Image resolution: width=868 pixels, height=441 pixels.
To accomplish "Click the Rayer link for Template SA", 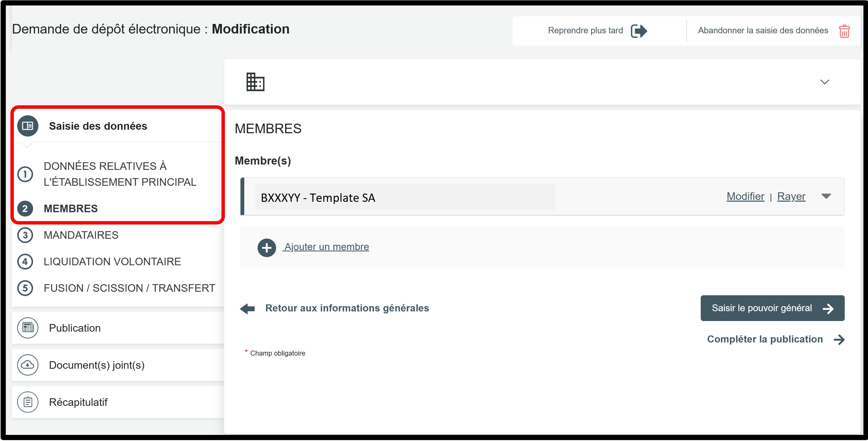I will (791, 196).
